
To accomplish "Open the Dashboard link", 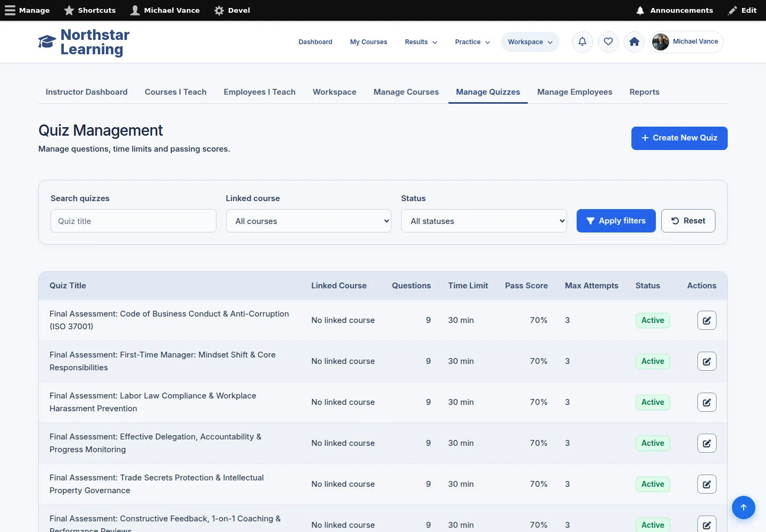I will 315,42.
